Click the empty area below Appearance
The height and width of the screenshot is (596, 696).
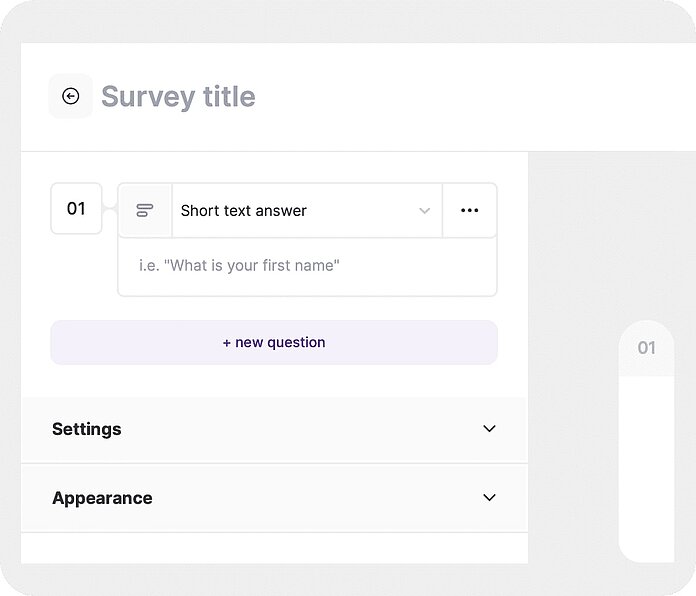[273, 547]
